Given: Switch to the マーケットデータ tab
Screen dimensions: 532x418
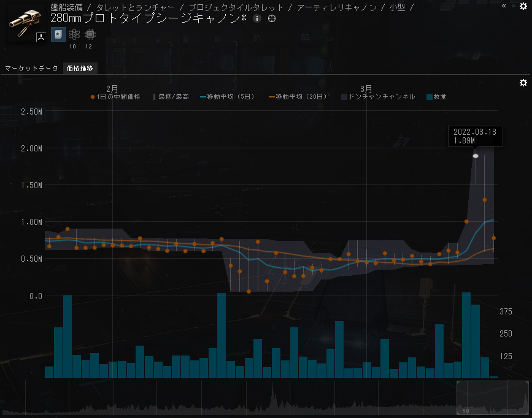Looking at the screenshot, I should point(31,69).
